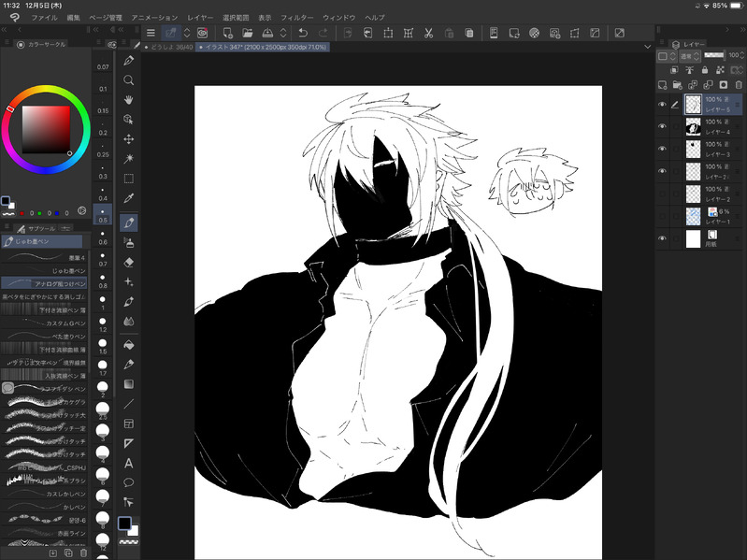This screenshot has width=747, height=560.
Task: Choose brush size 0.8 preset
Action: point(103,280)
